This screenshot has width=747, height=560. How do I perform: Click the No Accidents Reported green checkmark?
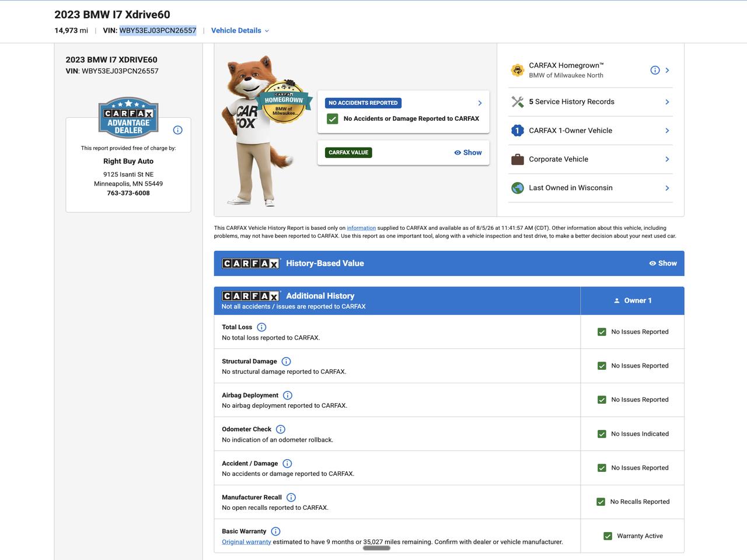coord(333,119)
